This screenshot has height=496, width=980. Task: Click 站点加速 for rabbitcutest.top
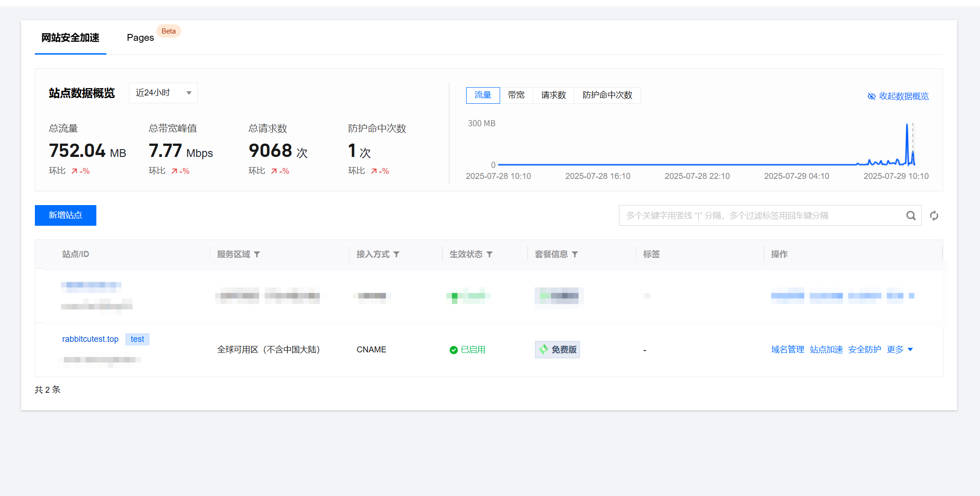click(x=826, y=350)
